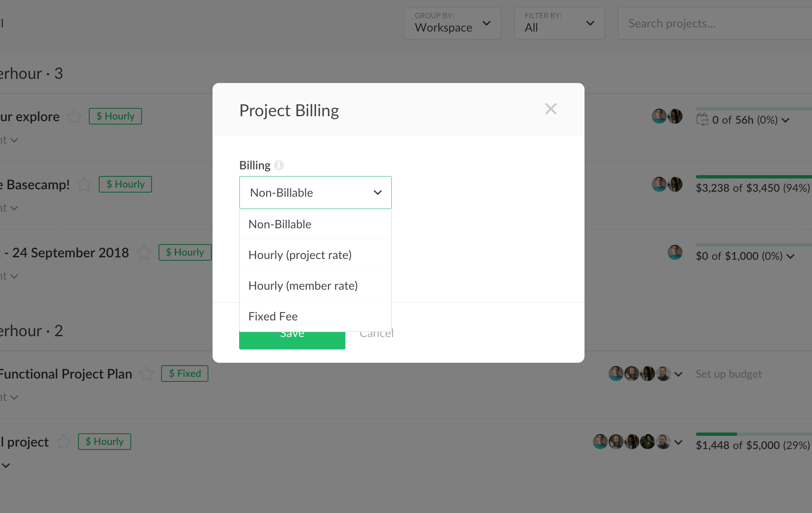
Task: Click Set up budget link
Action: [x=729, y=374]
